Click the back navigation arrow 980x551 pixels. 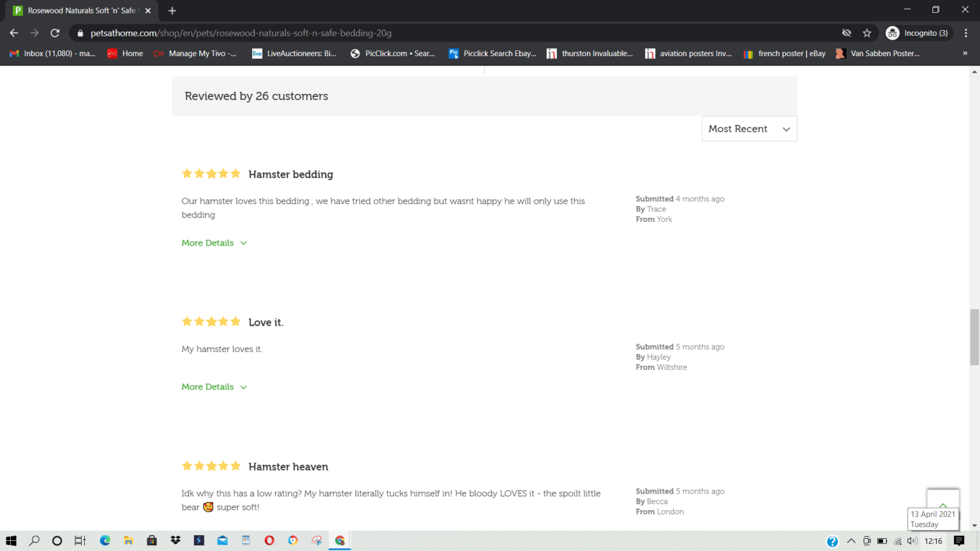tap(14, 33)
